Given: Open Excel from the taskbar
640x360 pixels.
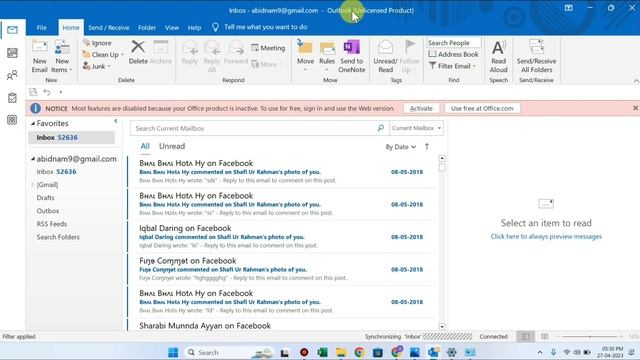Looking at the screenshot, I should (x=322, y=352).
